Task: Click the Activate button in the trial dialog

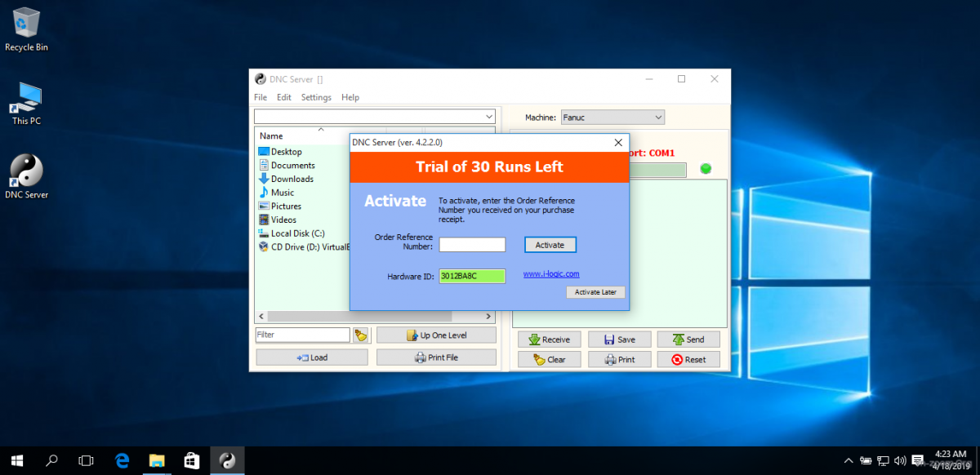Action: coord(550,245)
